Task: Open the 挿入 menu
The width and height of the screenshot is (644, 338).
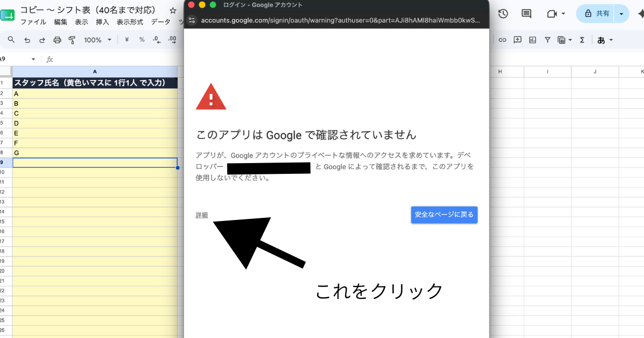Action: (103, 22)
